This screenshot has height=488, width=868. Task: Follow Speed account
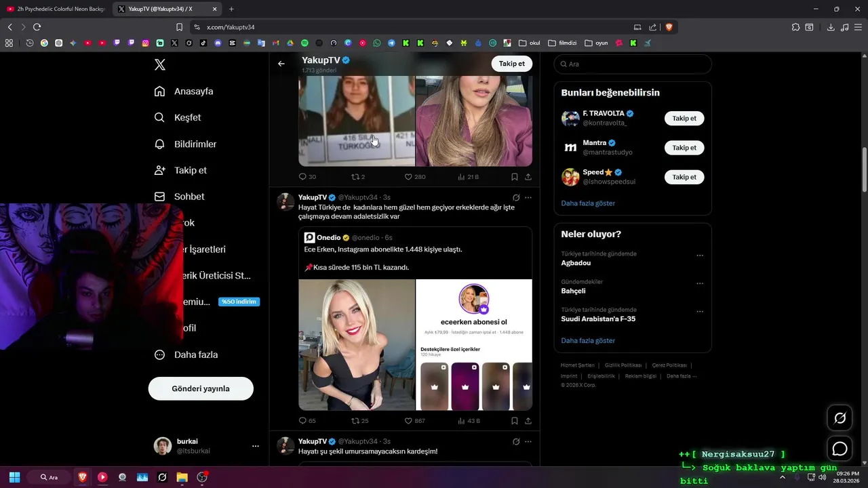pyautogui.click(x=684, y=177)
